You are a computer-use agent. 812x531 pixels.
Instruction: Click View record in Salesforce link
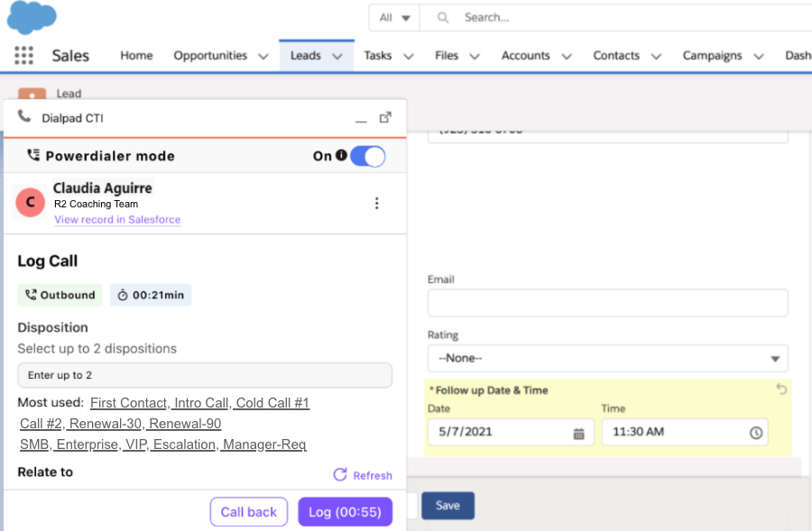[117, 219]
